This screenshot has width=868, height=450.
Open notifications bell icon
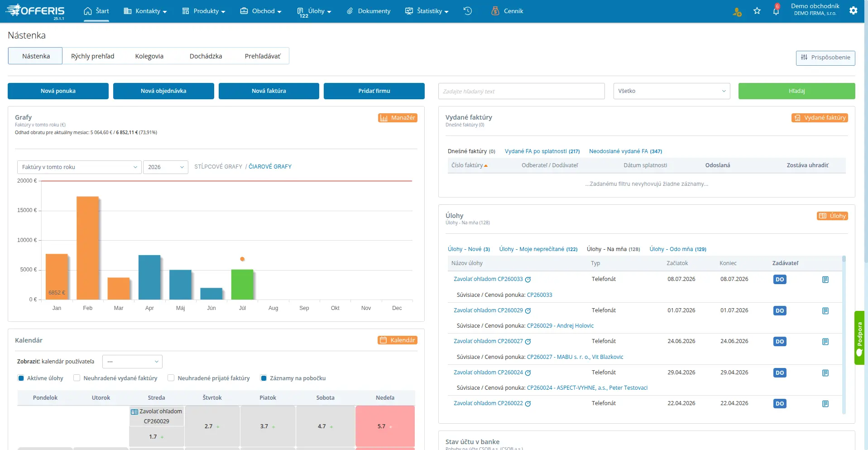(776, 10)
